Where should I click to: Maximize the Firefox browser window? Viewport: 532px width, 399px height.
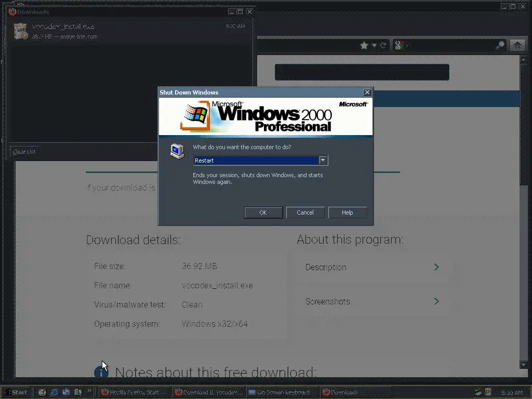point(513,6)
